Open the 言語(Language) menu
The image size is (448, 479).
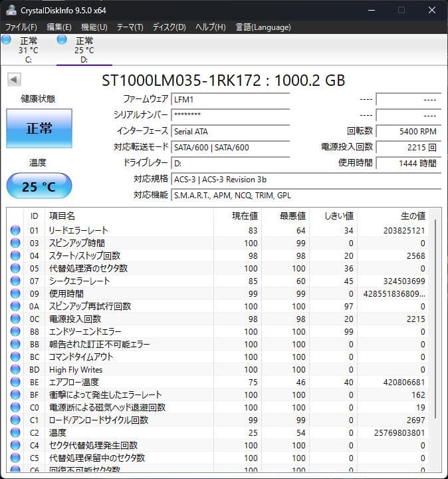pos(263,27)
